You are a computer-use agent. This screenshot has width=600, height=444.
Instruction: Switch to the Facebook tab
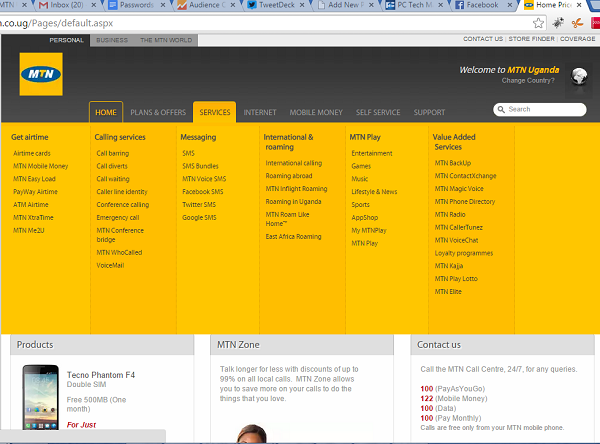[482, 5]
